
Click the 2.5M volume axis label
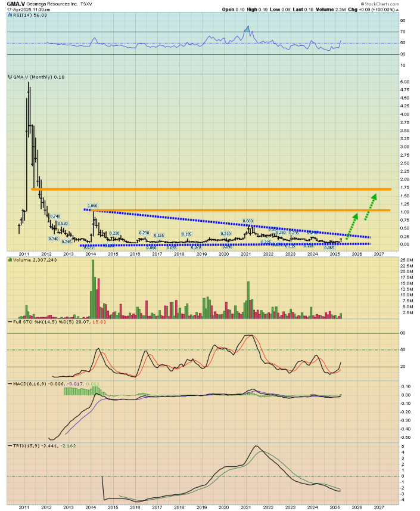coord(408,313)
